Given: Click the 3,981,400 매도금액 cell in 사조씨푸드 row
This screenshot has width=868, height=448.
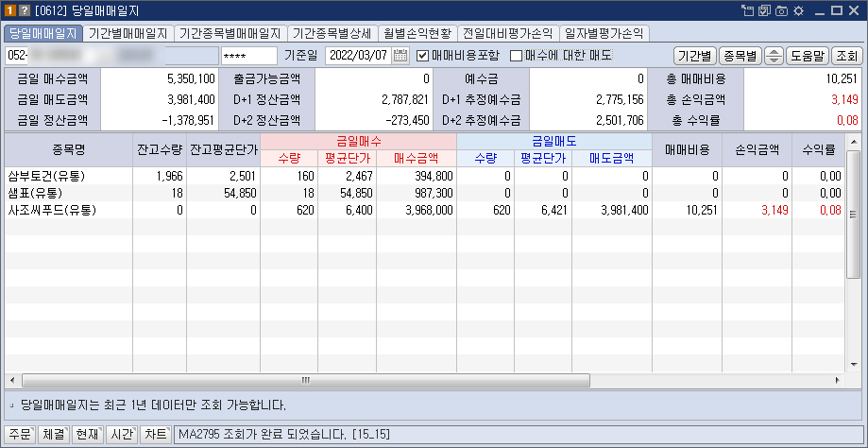Looking at the screenshot, I should pos(612,211).
